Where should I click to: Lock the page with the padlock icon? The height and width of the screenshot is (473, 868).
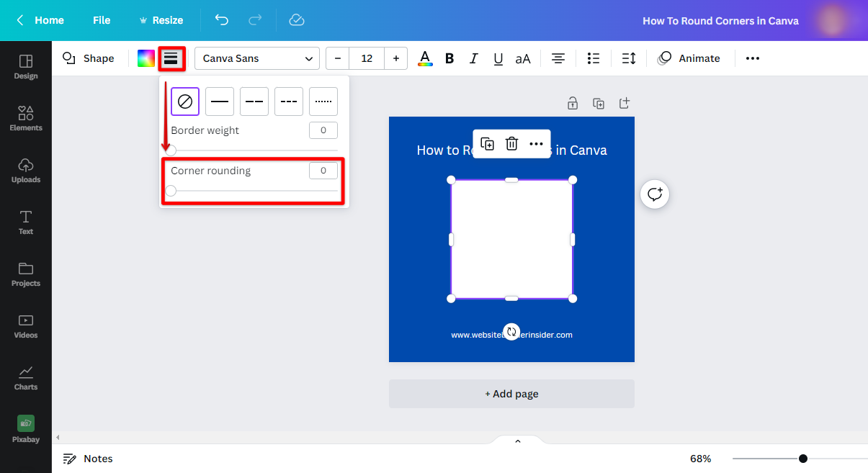573,103
